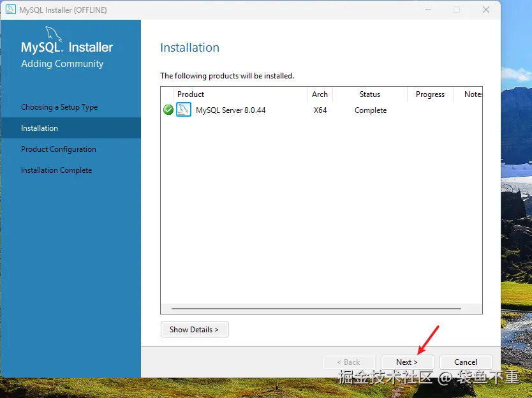Go to the Installation Complete step

click(x=56, y=170)
